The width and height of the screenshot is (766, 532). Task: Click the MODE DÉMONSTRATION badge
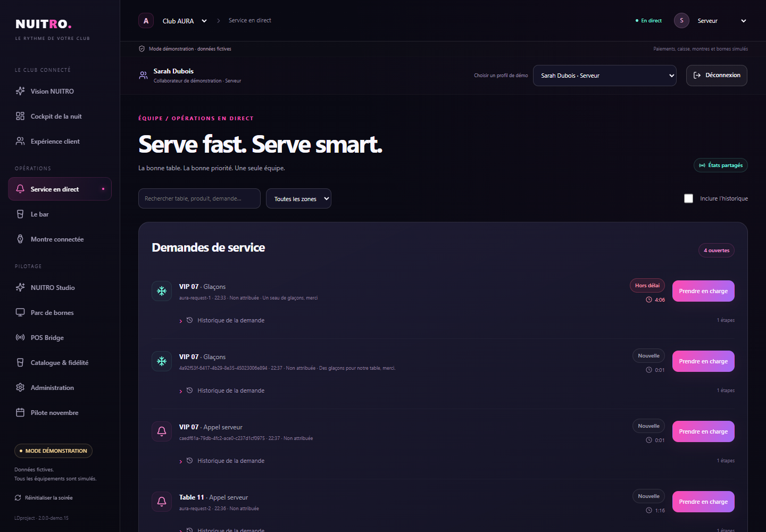click(53, 451)
